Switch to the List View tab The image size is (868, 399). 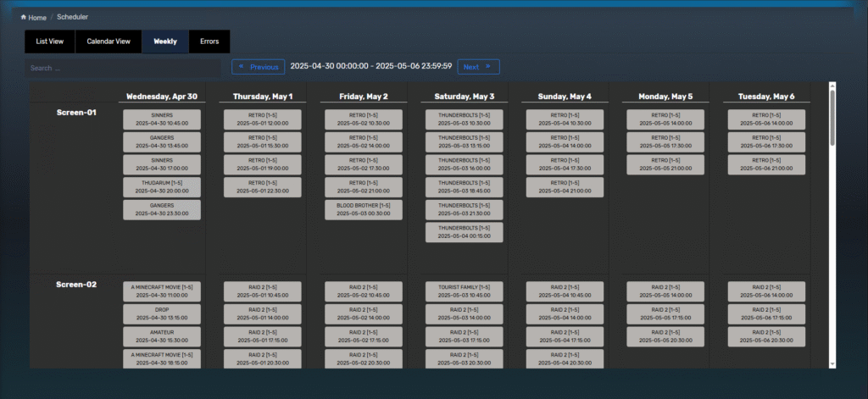click(49, 42)
